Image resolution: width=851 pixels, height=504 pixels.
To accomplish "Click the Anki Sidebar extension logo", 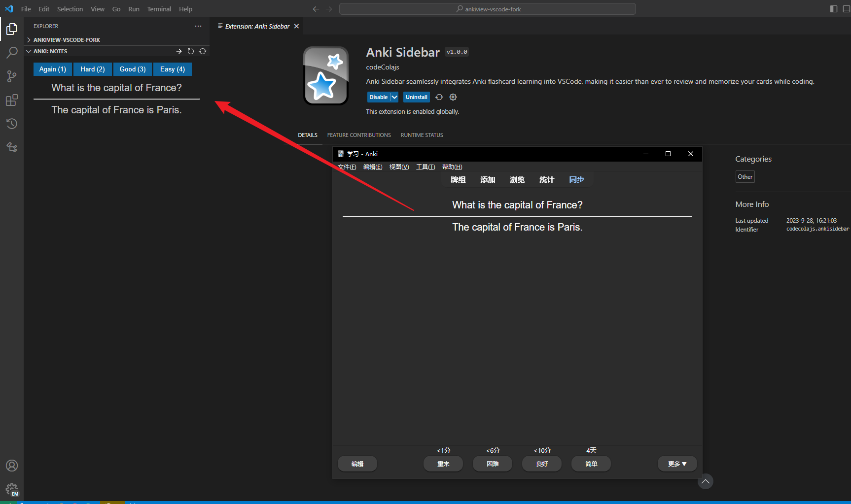I will tap(326, 75).
